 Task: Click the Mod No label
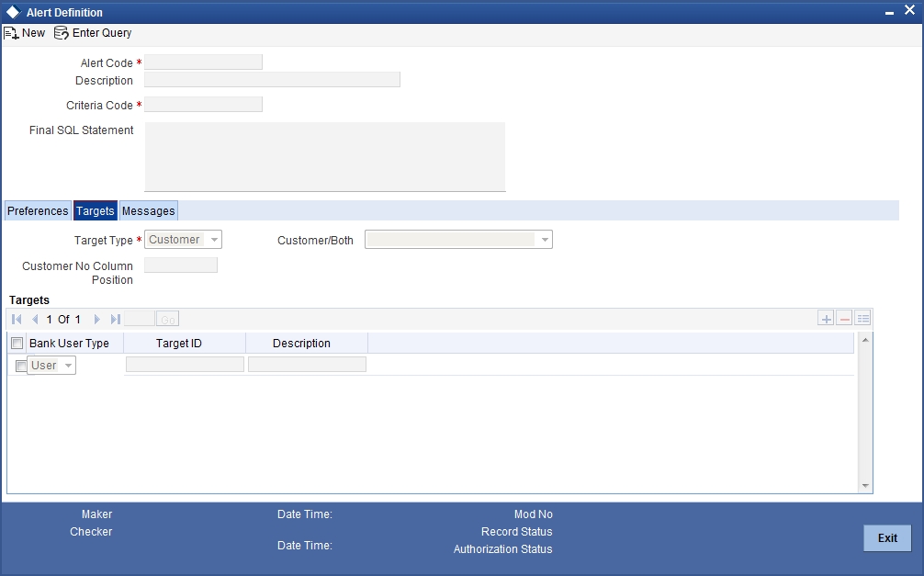tap(534, 514)
